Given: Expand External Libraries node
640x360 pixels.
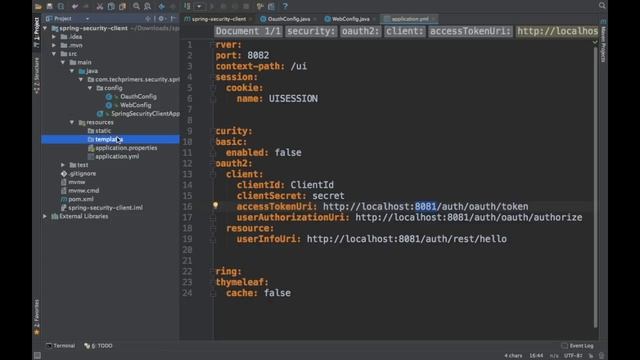Looking at the screenshot, I should click(x=45, y=216).
